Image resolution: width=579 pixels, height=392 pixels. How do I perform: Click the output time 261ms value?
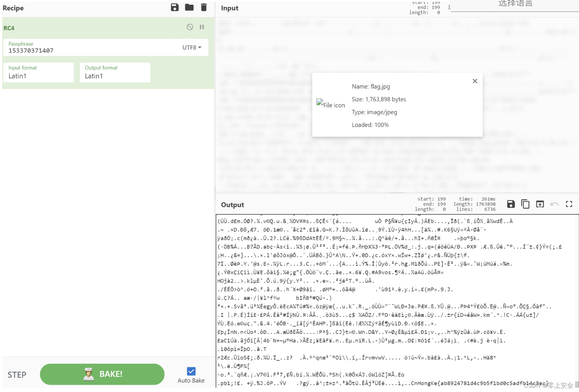click(x=488, y=199)
